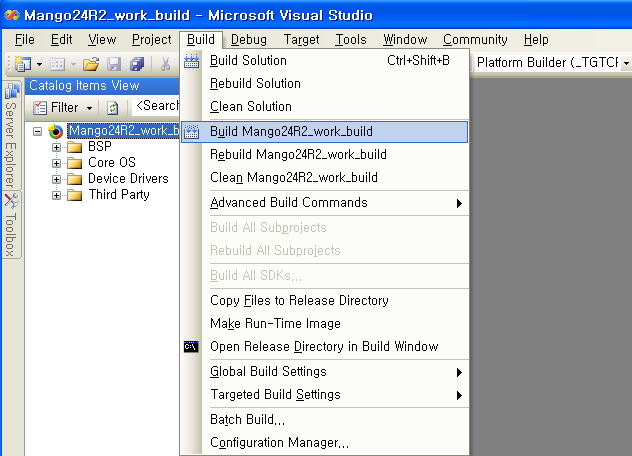Close the open Build menu
632x456 pixels.
(x=201, y=40)
